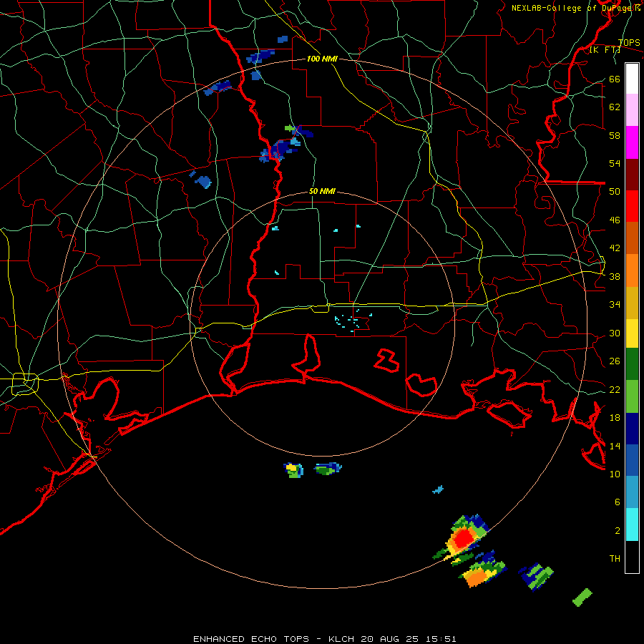Image resolution: width=644 pixels, height=644 pixels.
Task: Click the 58 value on the legend
Action: point(615,135)
